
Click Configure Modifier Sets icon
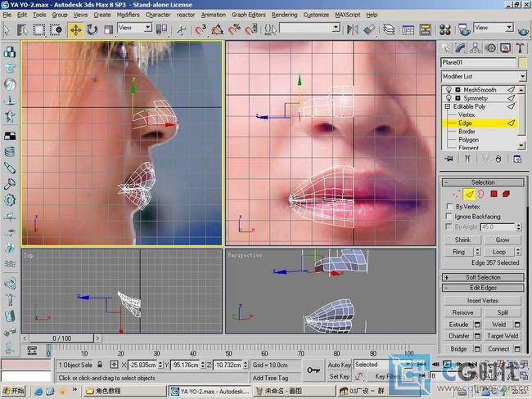click(x=517, y=159)
